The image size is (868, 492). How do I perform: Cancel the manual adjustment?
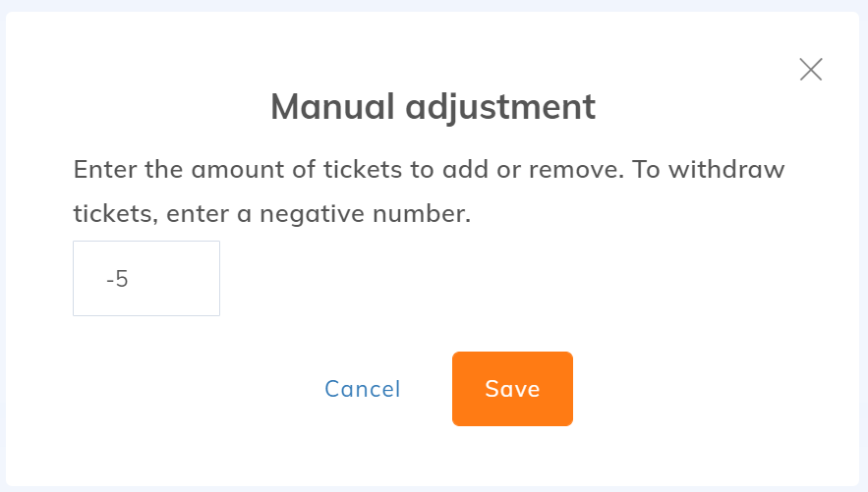362,389
